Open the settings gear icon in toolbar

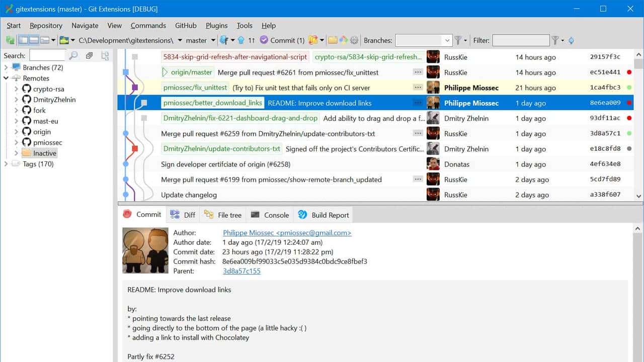354,40
